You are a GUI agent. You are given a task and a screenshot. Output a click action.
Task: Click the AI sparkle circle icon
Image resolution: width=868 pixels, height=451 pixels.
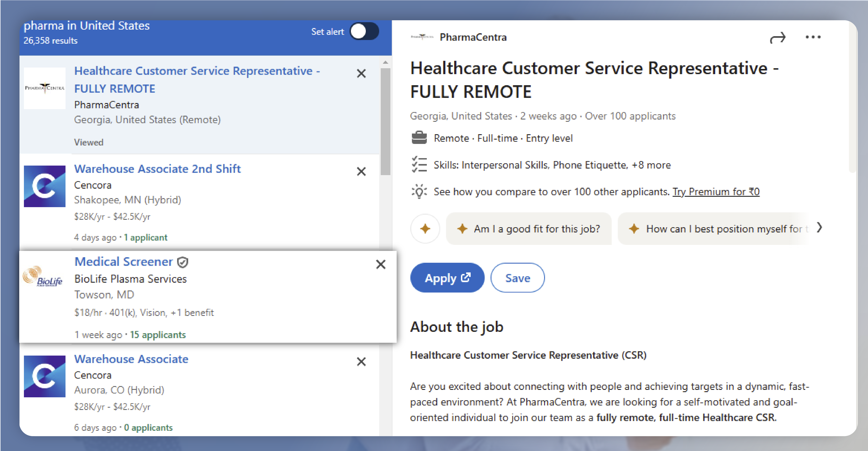click(425, 229)
